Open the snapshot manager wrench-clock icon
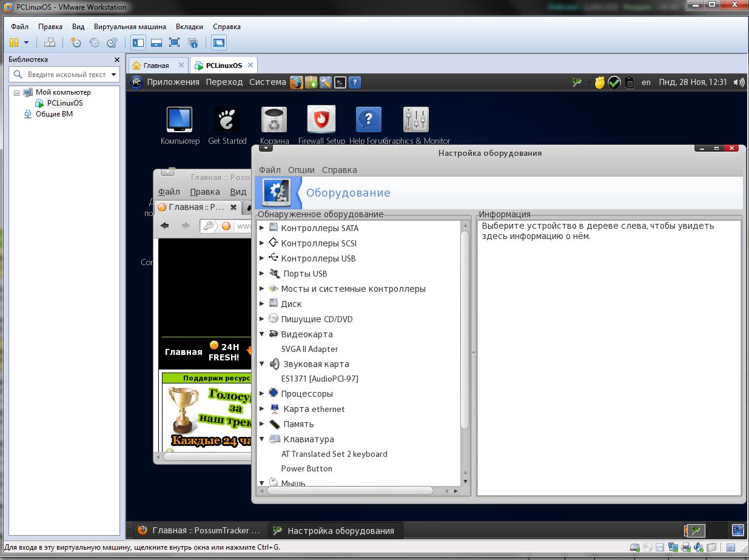 click(x=112, y=42)
